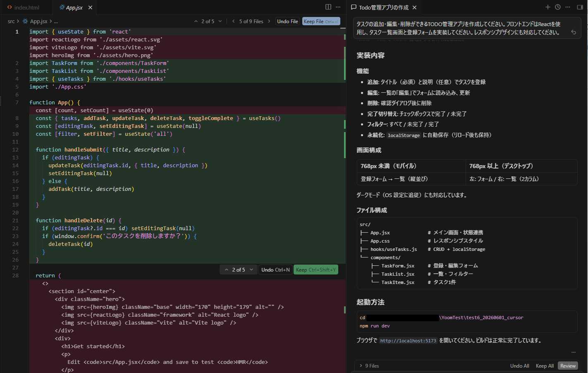Image resolution: width=588 pixels, height=373 pixels.
Task: Click the src breadcrumb segment
Action: (11, 22)
